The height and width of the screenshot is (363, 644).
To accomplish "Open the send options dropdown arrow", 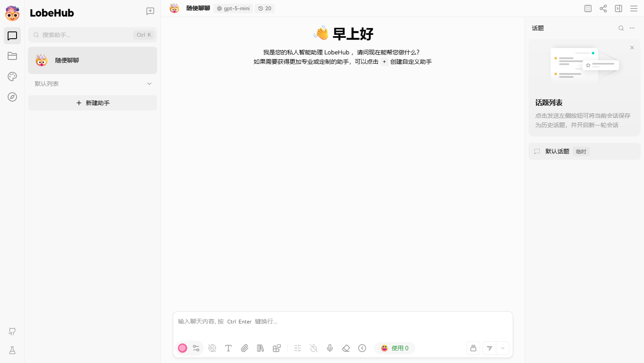I will 503,348.
